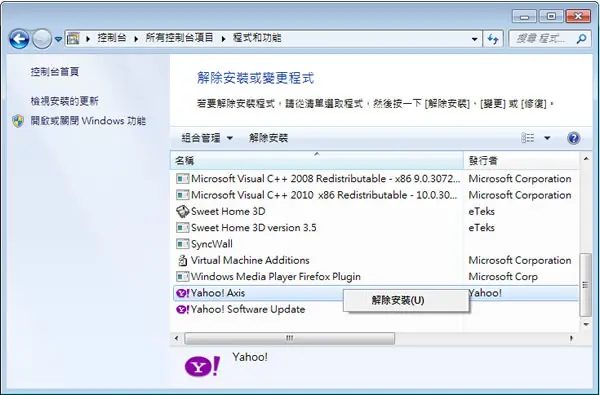
Task: Click the 解除安裝 toolbar button
Action: (x=268, y=138)
